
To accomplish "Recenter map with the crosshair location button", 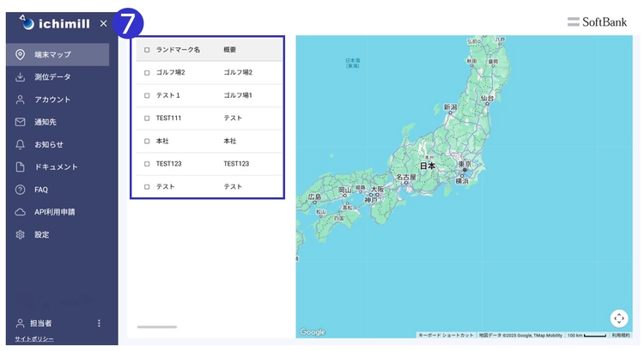I will click(x=619, y=318).
